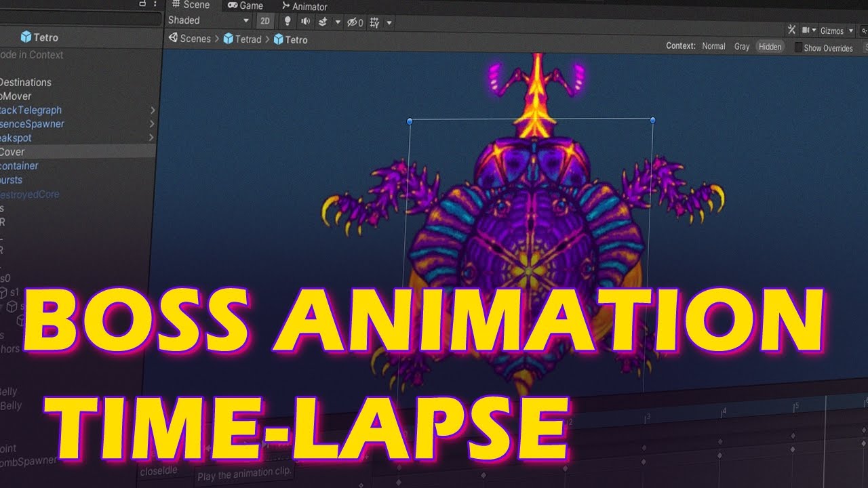Open the grid settings dropdown arrow
Viewport: 868px width, 488px height.
point(389,23)
